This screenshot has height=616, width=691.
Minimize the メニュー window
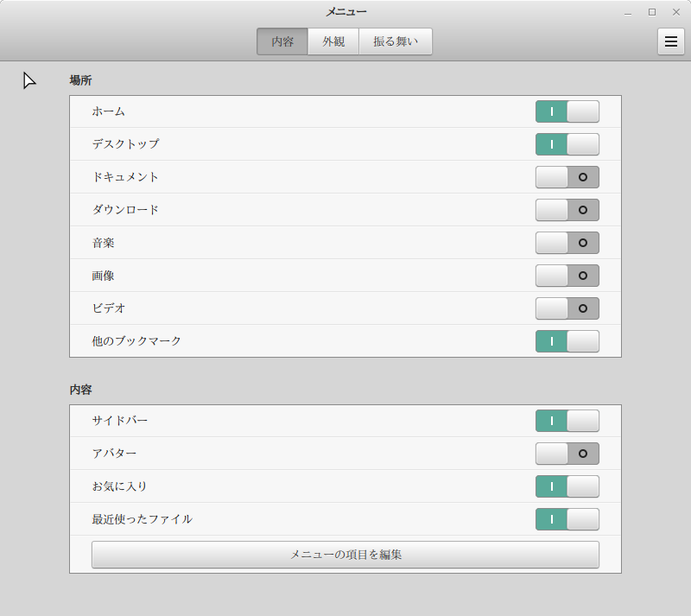point(628,12)
